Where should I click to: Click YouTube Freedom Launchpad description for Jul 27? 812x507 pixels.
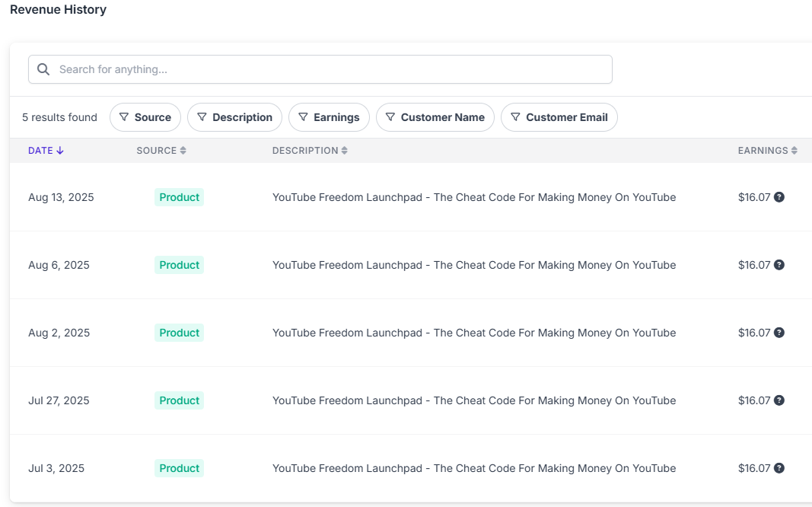474,401
